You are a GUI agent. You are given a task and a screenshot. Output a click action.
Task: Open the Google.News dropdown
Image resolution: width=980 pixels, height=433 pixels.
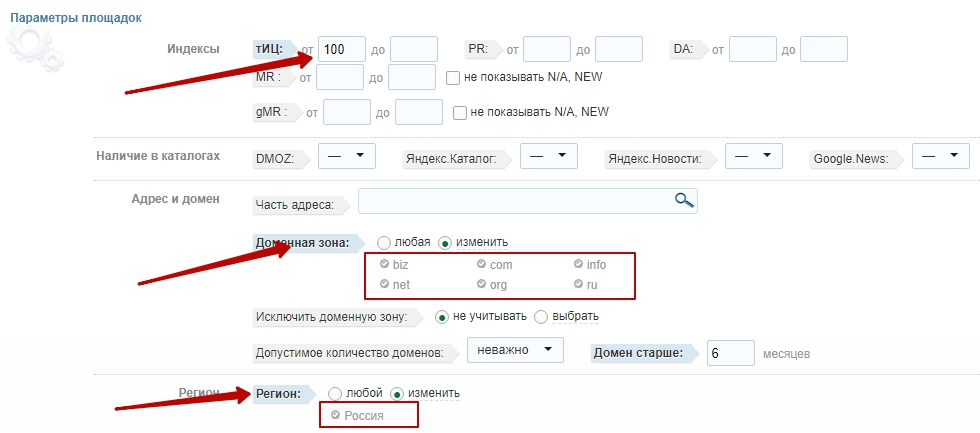tap(941, 156)
